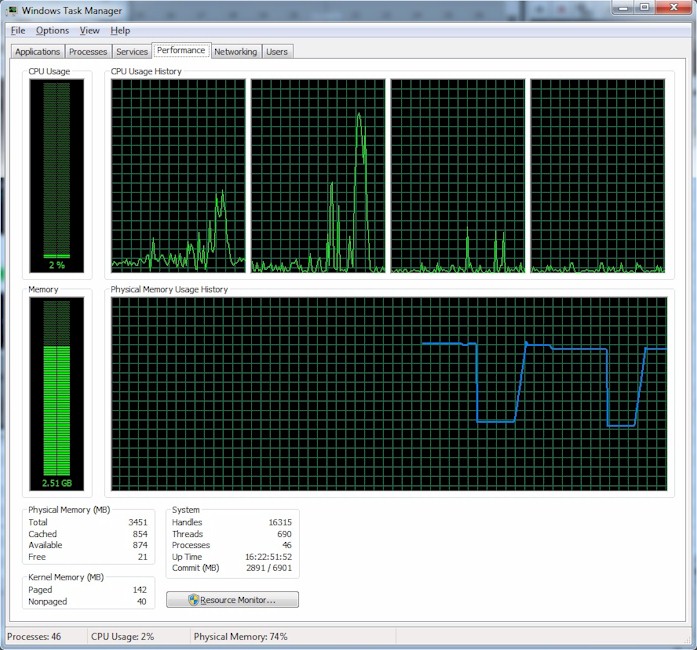Close the Task Manager window
The height and width of the screenshot is (650, 697).
(x=673, y=8)
